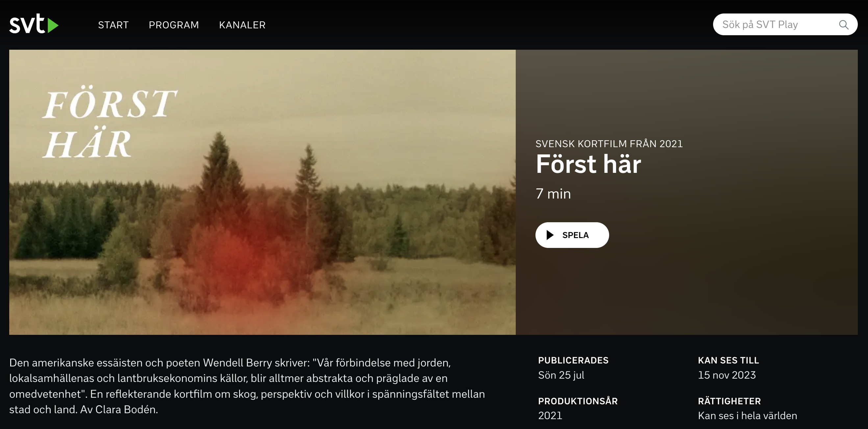Screen dimensions: 868x429
Task: Click the 7 min duration text
Action: tap(553, 194)
